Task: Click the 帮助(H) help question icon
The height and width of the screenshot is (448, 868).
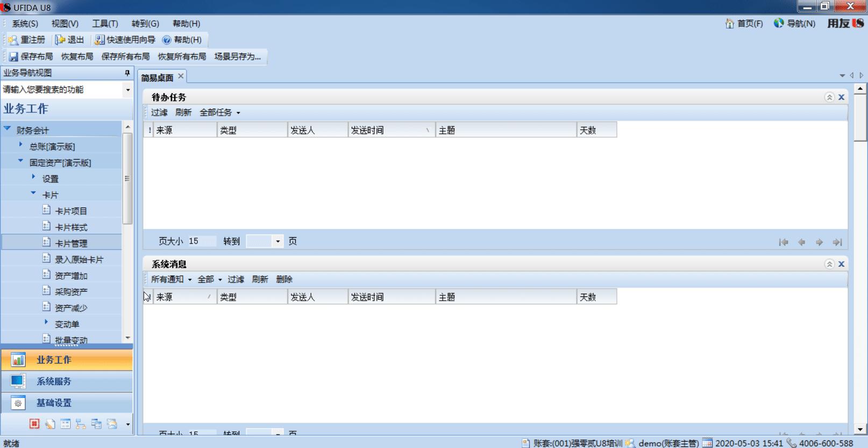Action: tap(167, 40)
